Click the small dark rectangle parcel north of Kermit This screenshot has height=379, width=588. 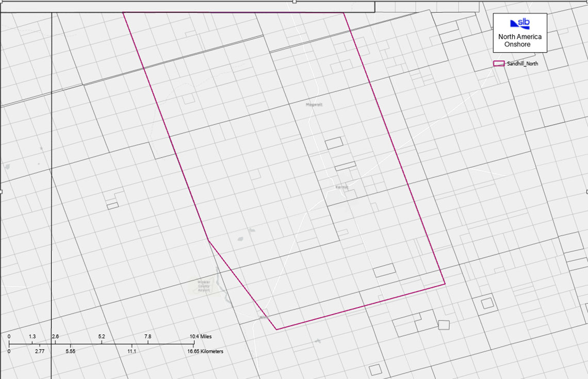(334, 143)
